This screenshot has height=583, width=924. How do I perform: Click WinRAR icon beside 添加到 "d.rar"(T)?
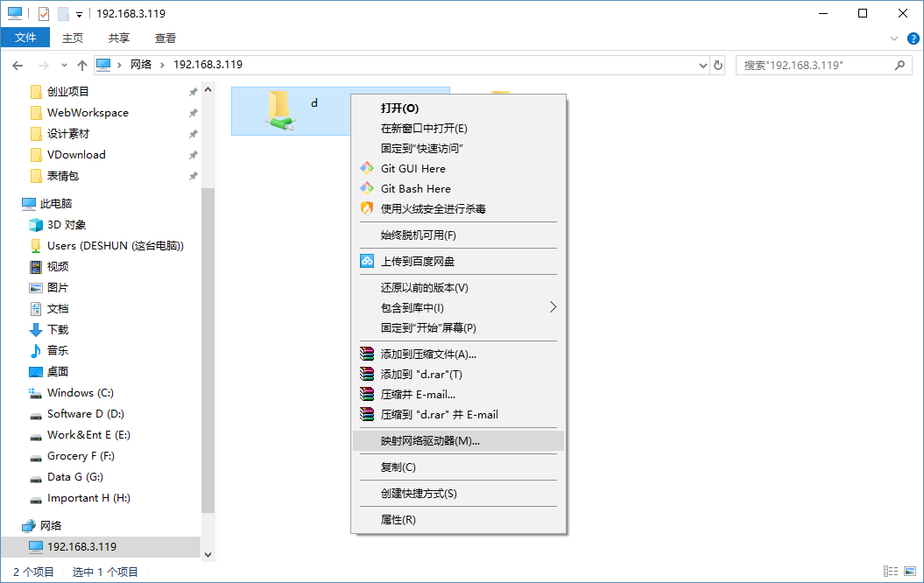click(367, 374)
